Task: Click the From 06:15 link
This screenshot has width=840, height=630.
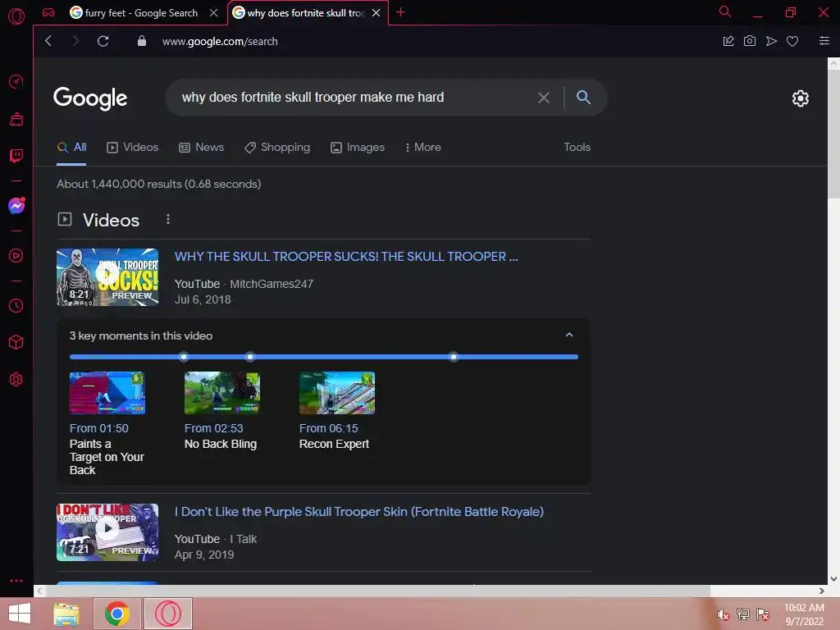Action: [328, 428]
